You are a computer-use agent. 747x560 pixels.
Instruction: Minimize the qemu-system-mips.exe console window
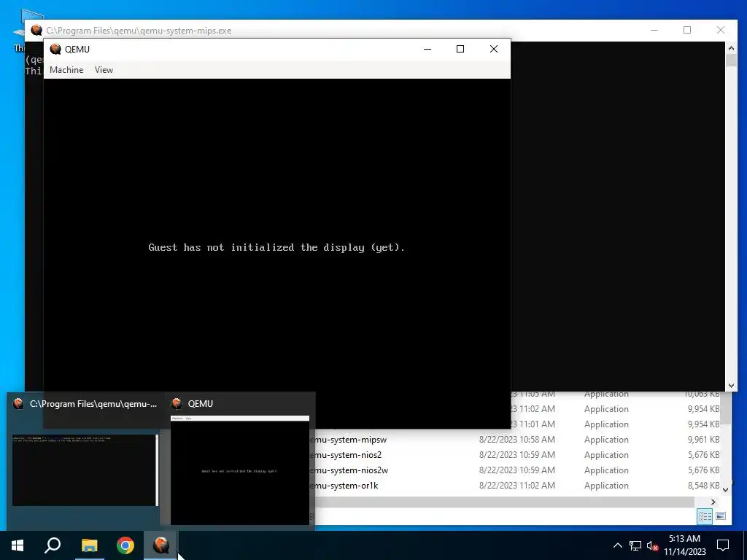654,30
